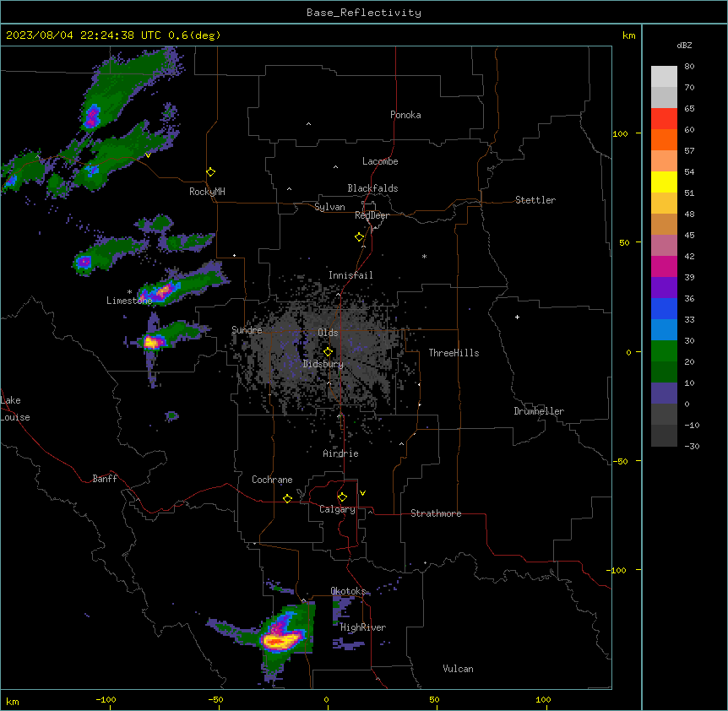Click the RedDeer city label
Viewport: 728px width, 711px height.
tap(372, 215)
